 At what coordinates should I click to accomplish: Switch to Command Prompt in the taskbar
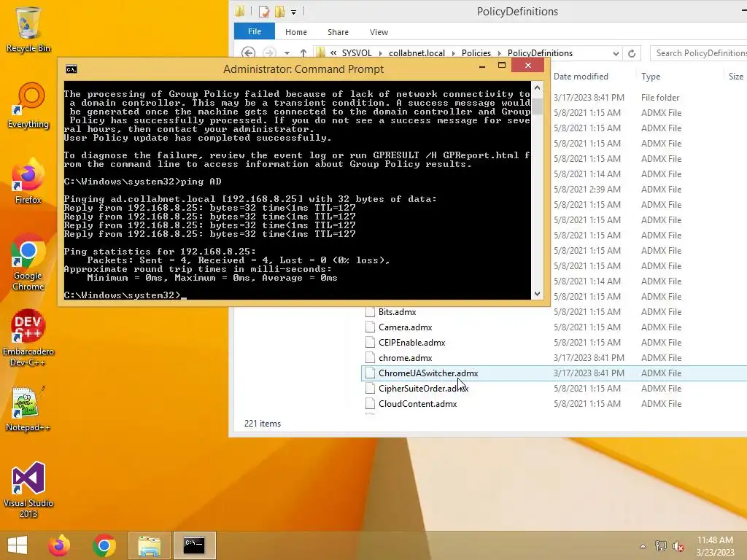tap(194, 545)
